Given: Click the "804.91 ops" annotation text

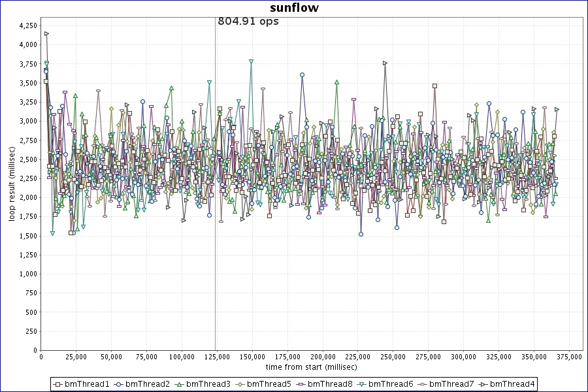Looking at the screenshot, I should click(248, 22).
